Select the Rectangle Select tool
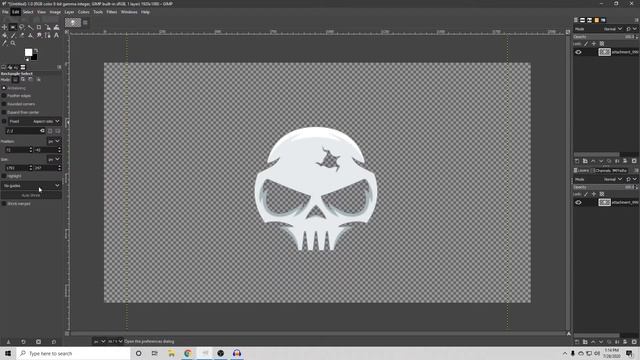640x360 pixels. [13, 27]
